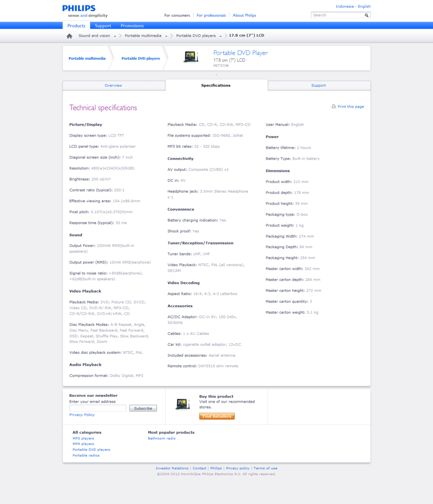Open the Privacy Policy link under newsletter
The width and height of the screenshot is (433, 504).
pyautogui.click(x=82, y=415)
